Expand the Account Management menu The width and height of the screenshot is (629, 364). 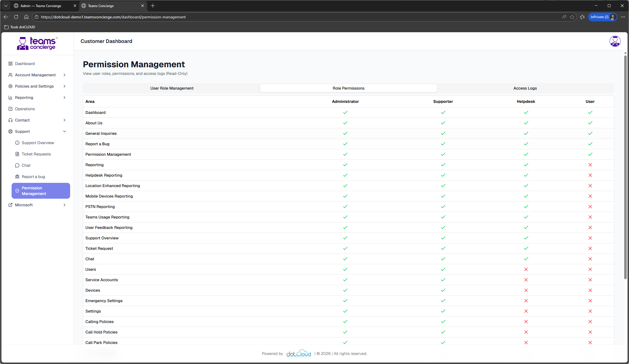pyautogui.click(x=64, y=75)
